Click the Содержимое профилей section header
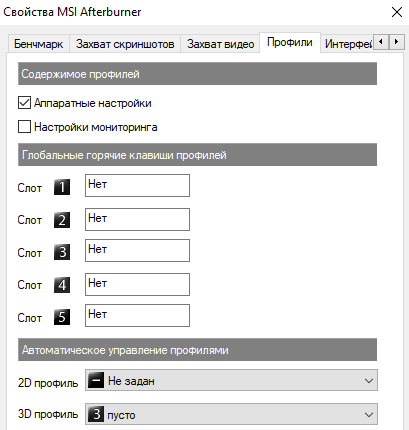This screenshot has width=409, height=430. tap(197, 74)
